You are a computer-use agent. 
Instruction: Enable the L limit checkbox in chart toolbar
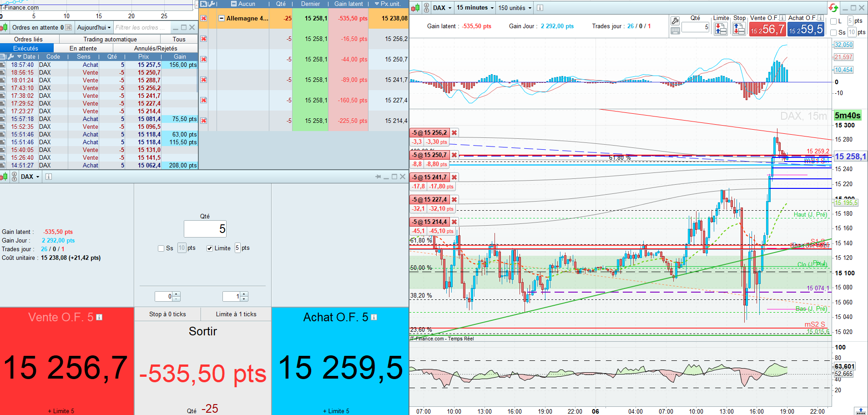coord(833,21)
